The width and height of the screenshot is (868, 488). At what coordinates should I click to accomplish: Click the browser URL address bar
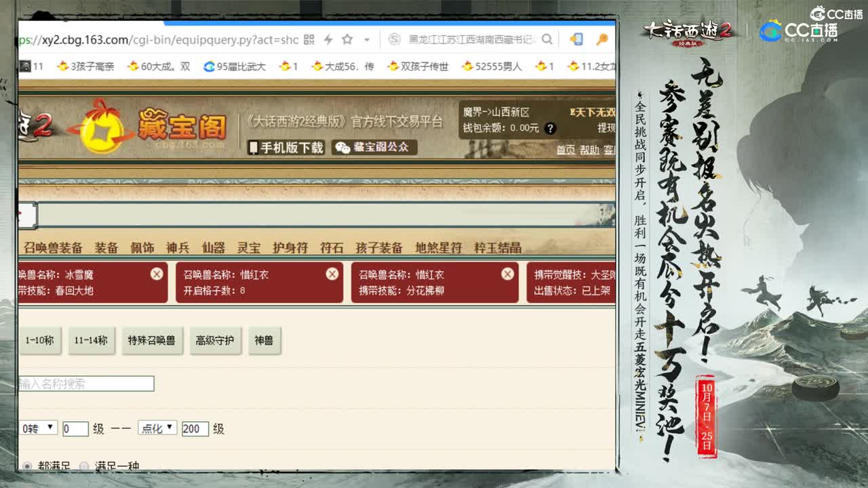click(x=159, y=40)
